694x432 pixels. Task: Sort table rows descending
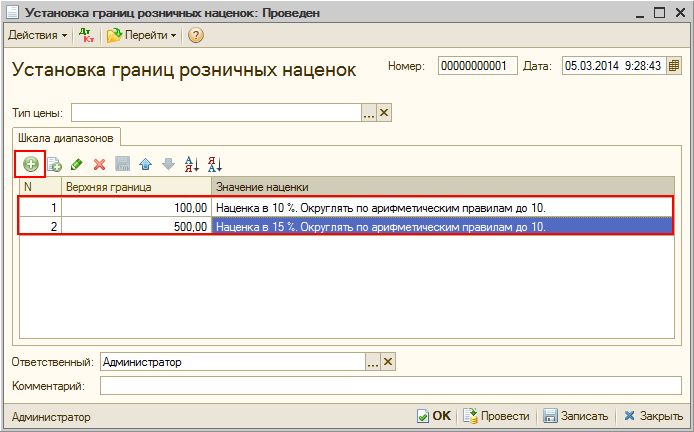(x=214, y=164)
